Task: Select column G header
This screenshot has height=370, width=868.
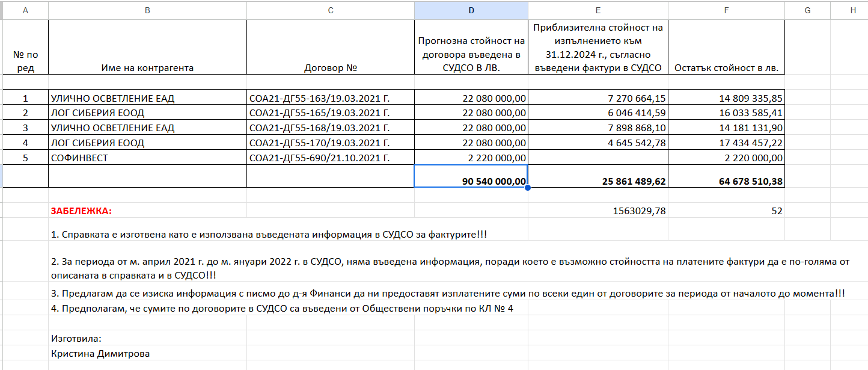Action: (x=807, y=10)
